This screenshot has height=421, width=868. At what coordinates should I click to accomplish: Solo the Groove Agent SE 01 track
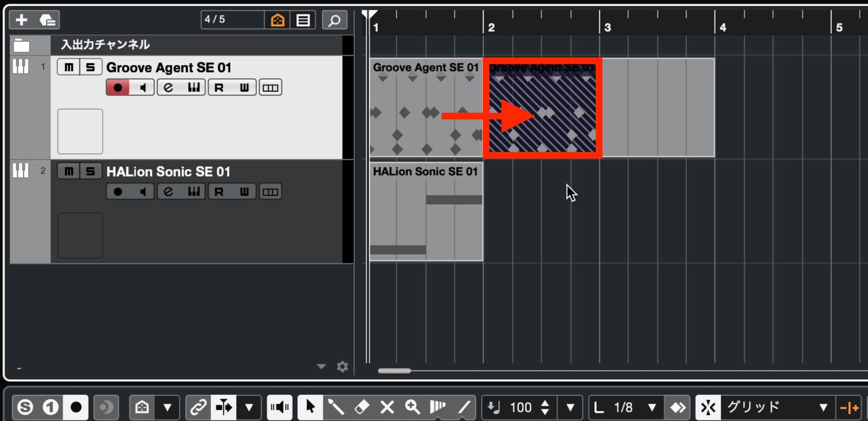90,68
